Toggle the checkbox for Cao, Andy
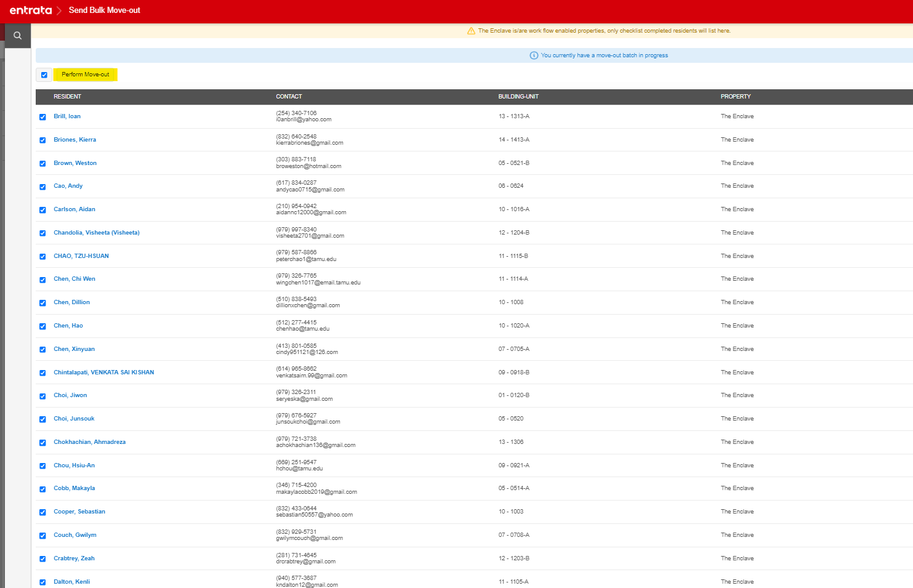 pos(42,187)
